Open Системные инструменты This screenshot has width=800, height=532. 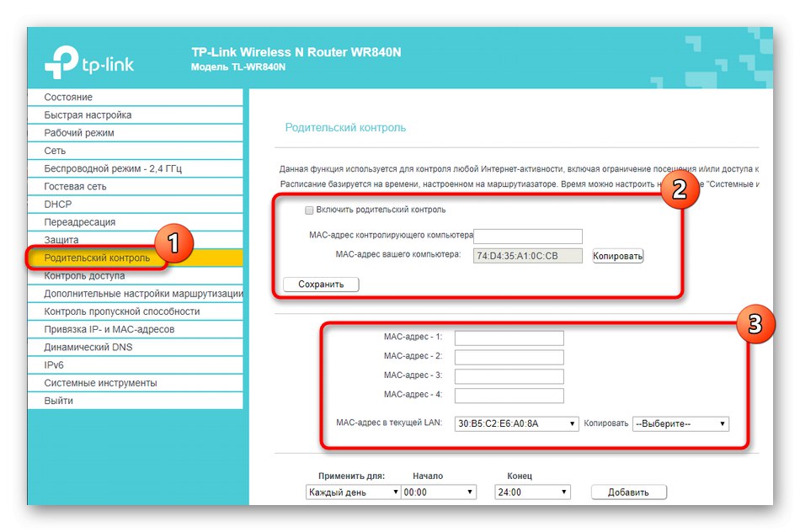tap(136, 382)
